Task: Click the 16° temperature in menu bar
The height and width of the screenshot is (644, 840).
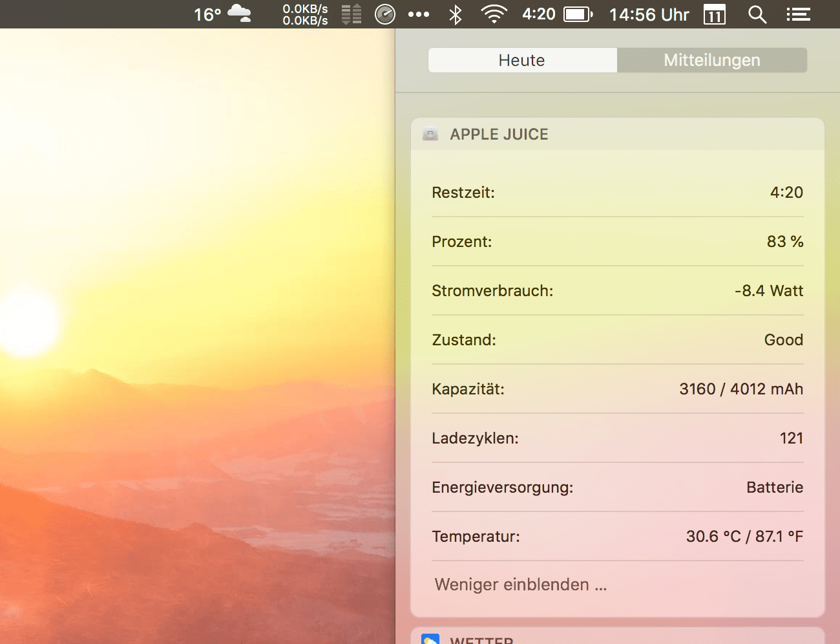Action: 207,15
